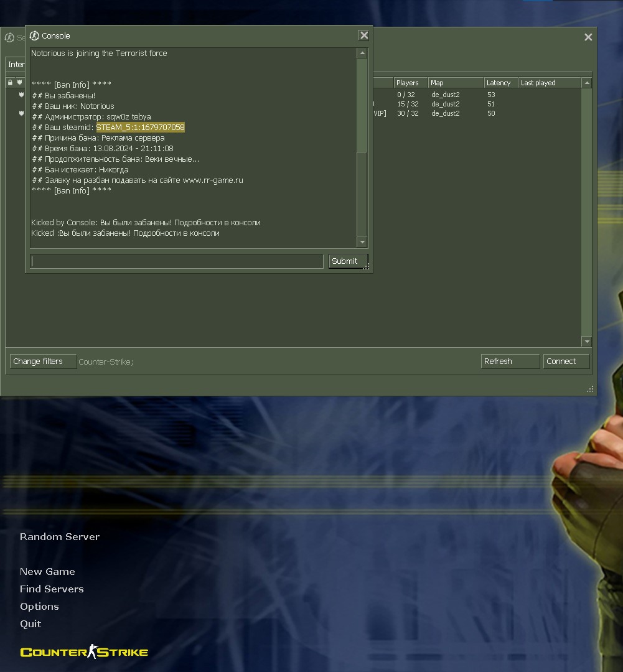This screenshot has width=623, height=672.
Task: Click 'Counter-Strike;' filter text label
Action: 106,362
